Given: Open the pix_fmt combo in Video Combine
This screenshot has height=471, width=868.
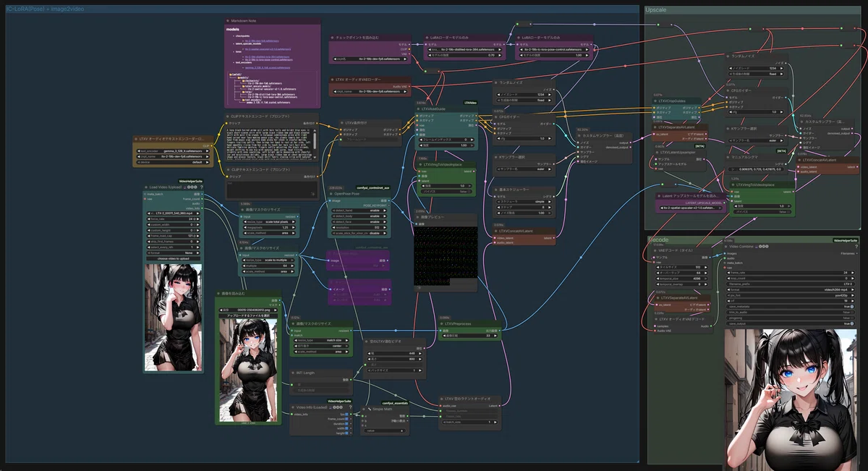Looking at the screenshot, I should (x=790, y=295).
